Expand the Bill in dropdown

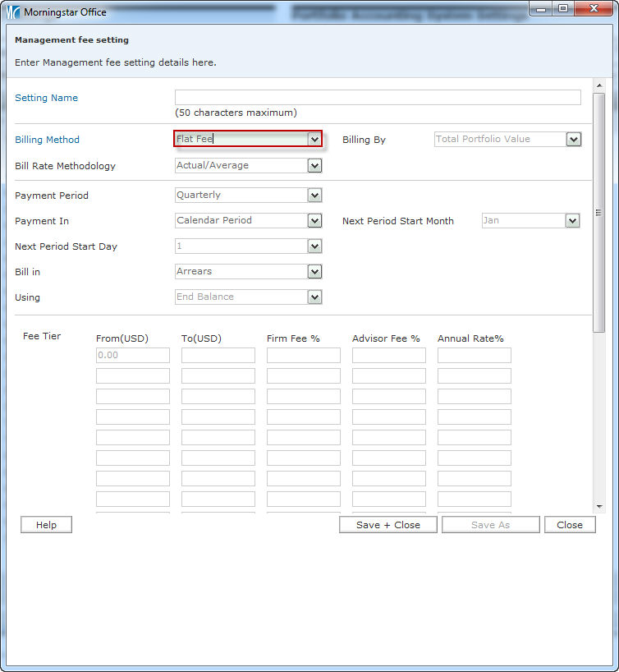click(314, 272)
